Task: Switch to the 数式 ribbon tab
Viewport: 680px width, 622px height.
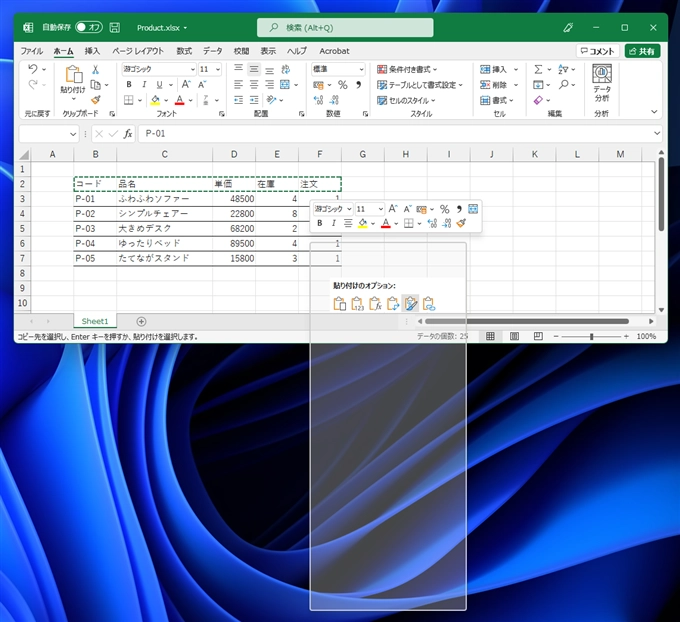Action: tap(184, 51)
